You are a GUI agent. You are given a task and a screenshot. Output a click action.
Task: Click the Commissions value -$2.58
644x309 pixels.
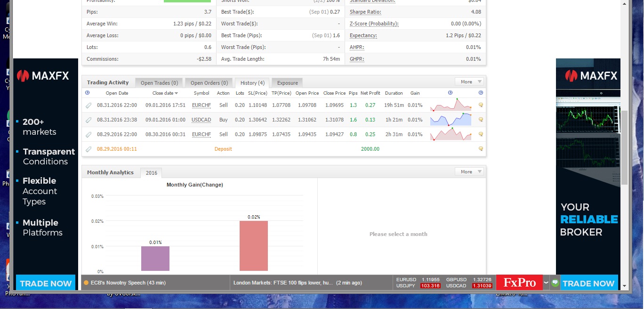[204, 59]
